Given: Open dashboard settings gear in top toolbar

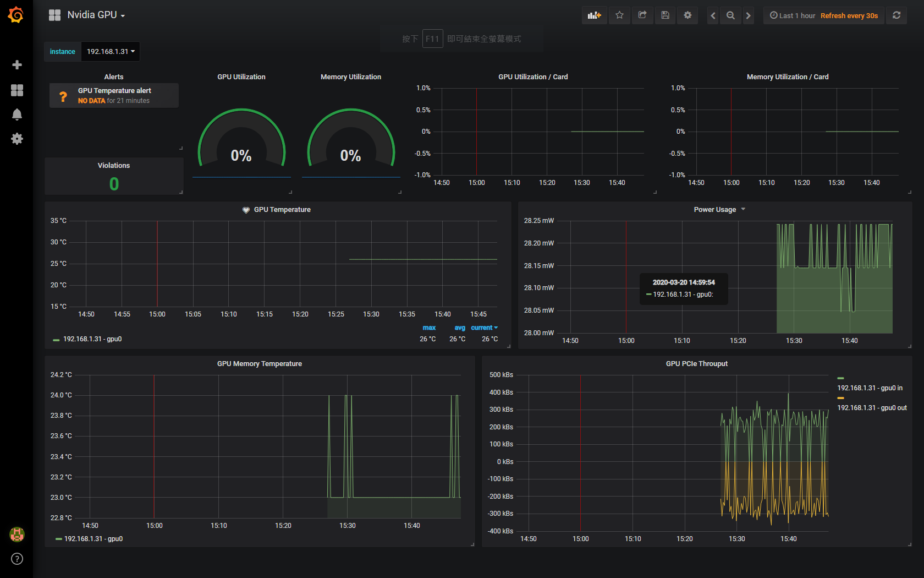Looking at the screenshot, I should pos(687,15).
